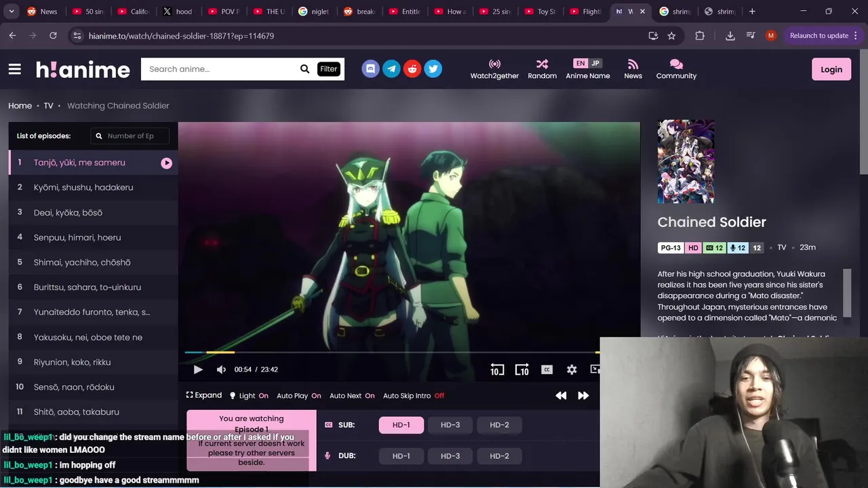
Task: Click the browser address bar URL
Action: point(181,36)
